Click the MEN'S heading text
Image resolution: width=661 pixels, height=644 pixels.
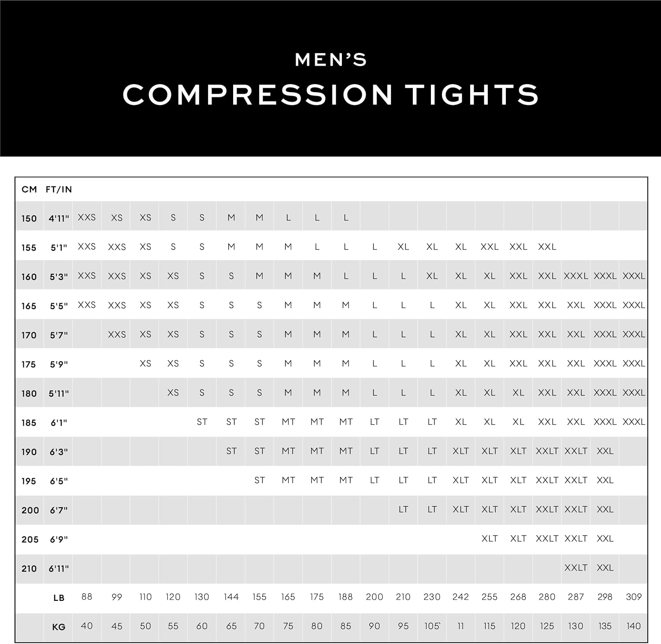point(330,60)
